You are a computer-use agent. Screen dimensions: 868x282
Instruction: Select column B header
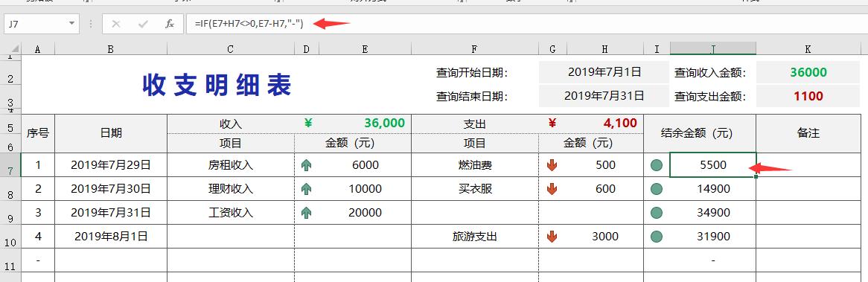[x=111, y=49]
